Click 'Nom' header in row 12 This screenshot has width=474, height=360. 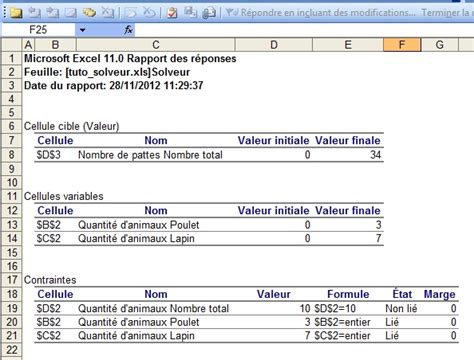pos(156,210)
